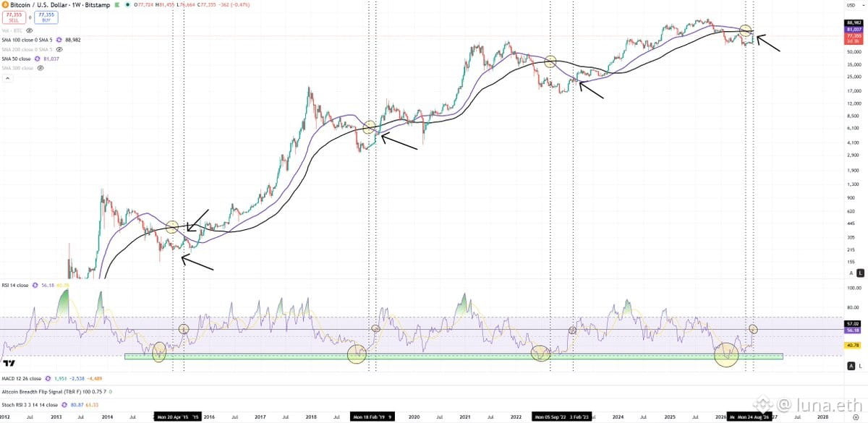
Task: Click the 100.00 RSI scale label
Action: 854,287
